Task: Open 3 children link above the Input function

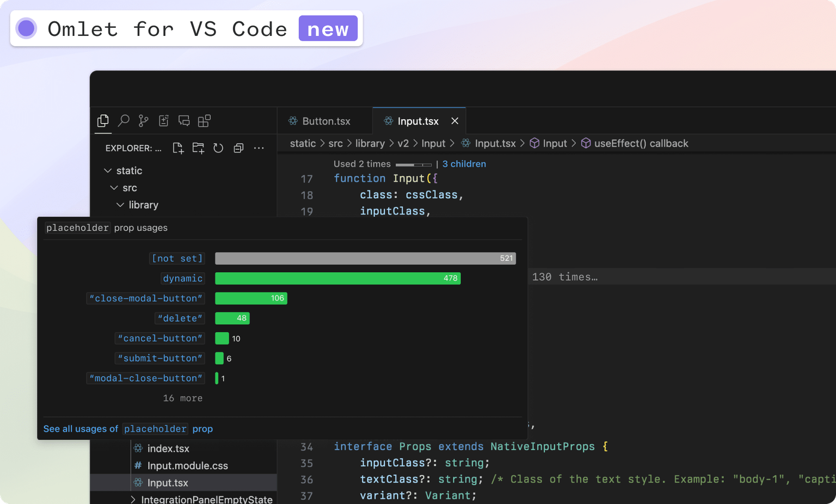Action: (464, 164)
